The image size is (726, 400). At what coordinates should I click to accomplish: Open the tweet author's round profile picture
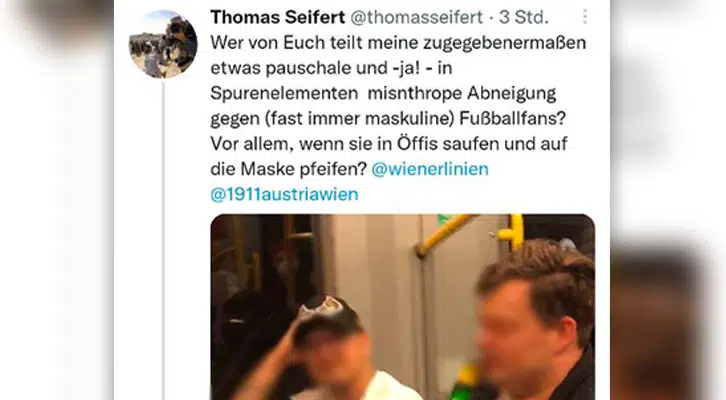coord(163,44)
